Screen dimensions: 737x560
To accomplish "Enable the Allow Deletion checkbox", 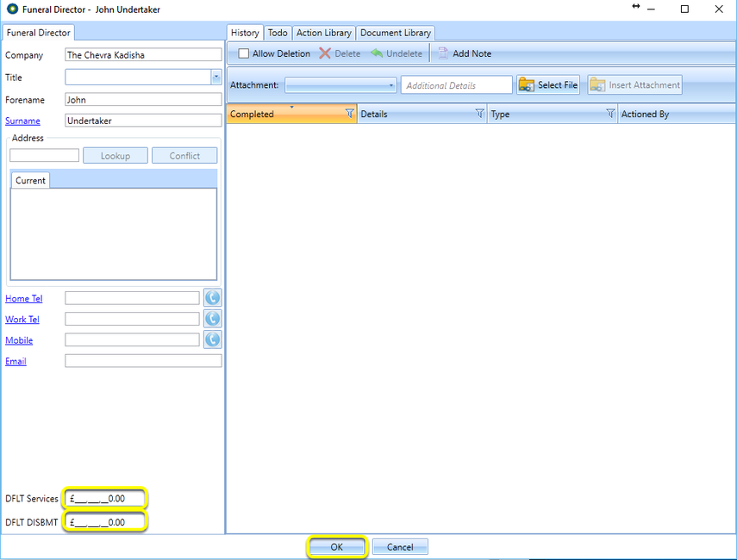I will (243, 53).
